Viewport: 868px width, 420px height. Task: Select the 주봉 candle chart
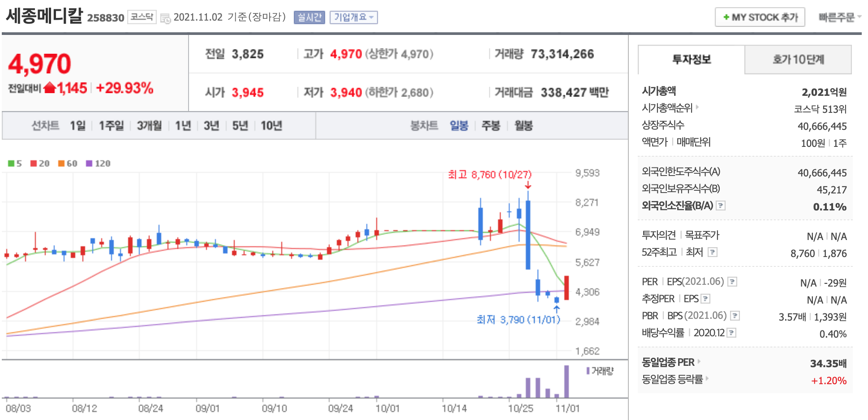click(490, 126)
